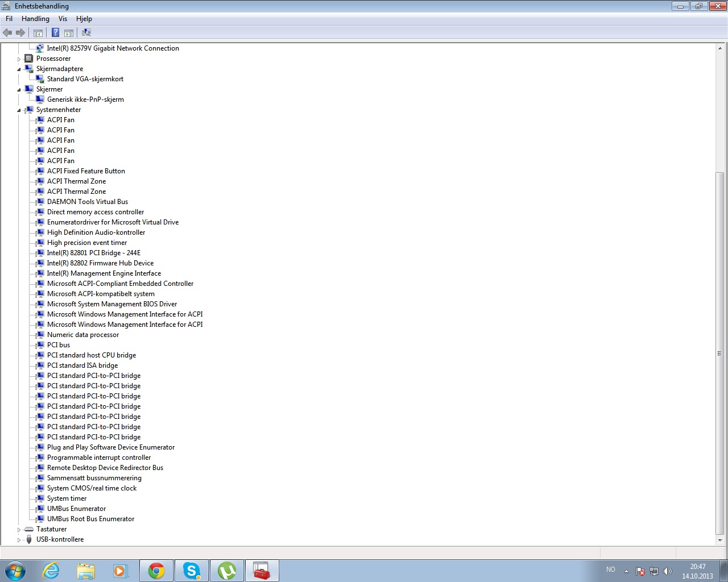Open the Hjelp menu
The image size is (728, 582).
coord(84,19)
